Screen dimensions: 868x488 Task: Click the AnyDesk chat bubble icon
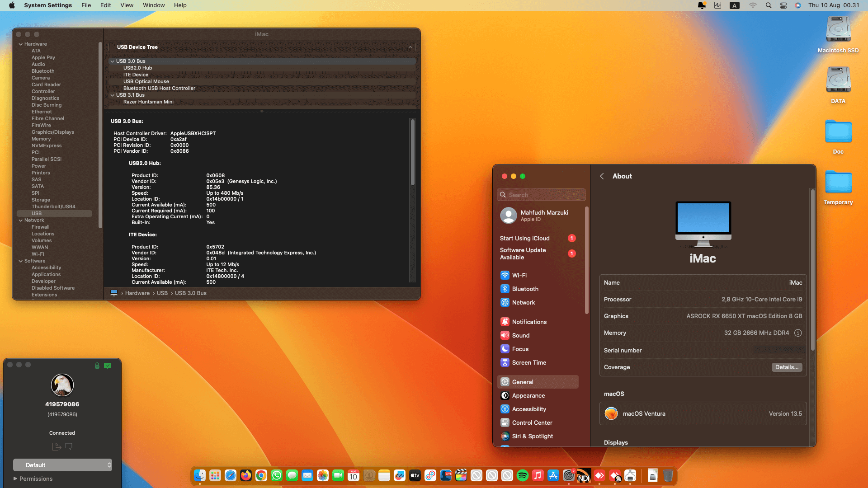pyautogui.click(x=69, y=446)
